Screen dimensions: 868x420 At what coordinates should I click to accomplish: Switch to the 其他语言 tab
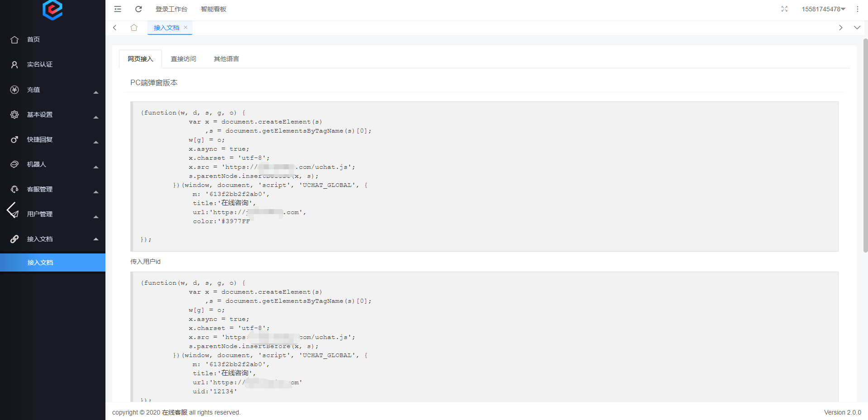(x=226, y=59)
